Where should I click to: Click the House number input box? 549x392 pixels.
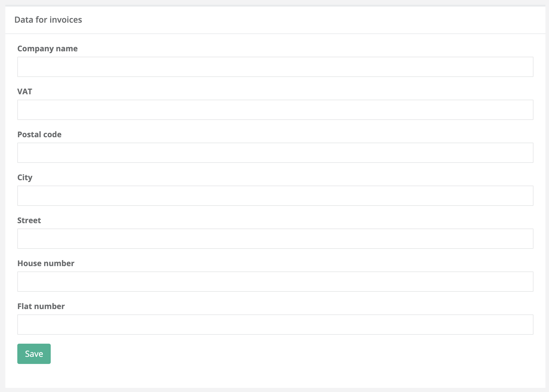click(275, 282)
